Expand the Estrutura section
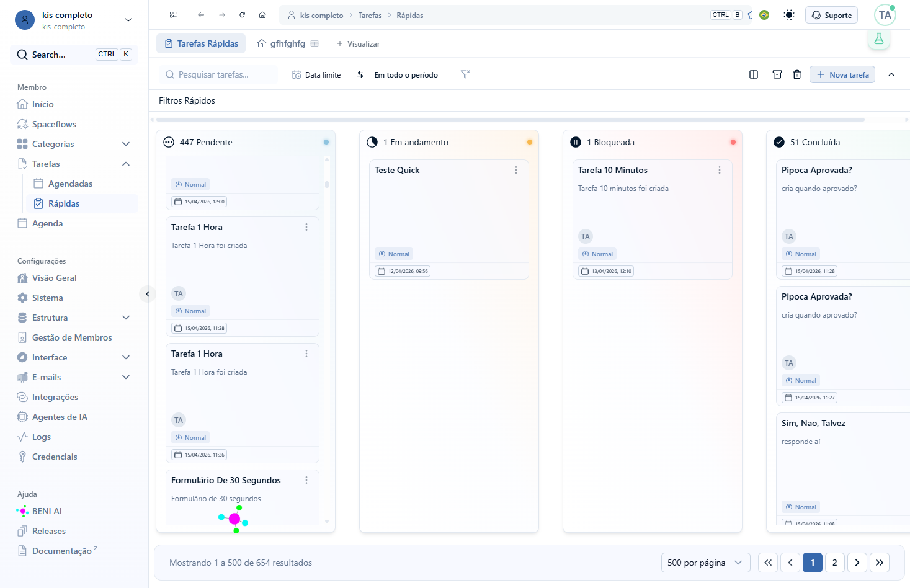 pyautogui.click(x=126, y=318)
